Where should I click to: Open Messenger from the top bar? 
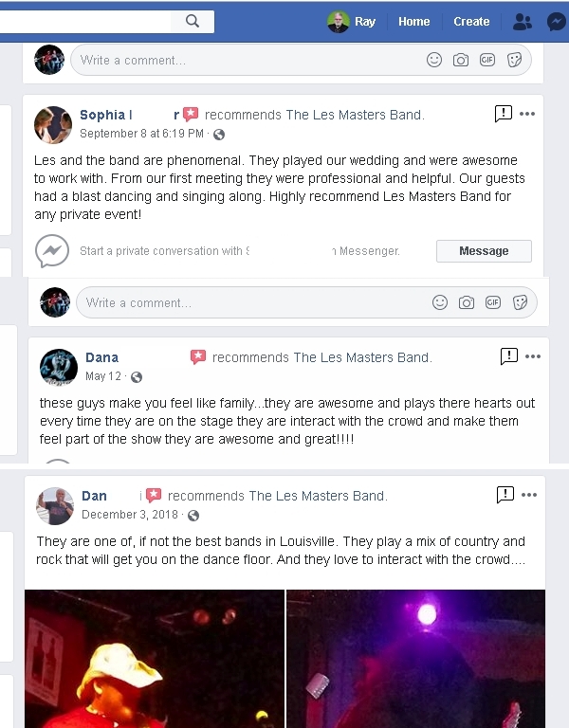557,22
